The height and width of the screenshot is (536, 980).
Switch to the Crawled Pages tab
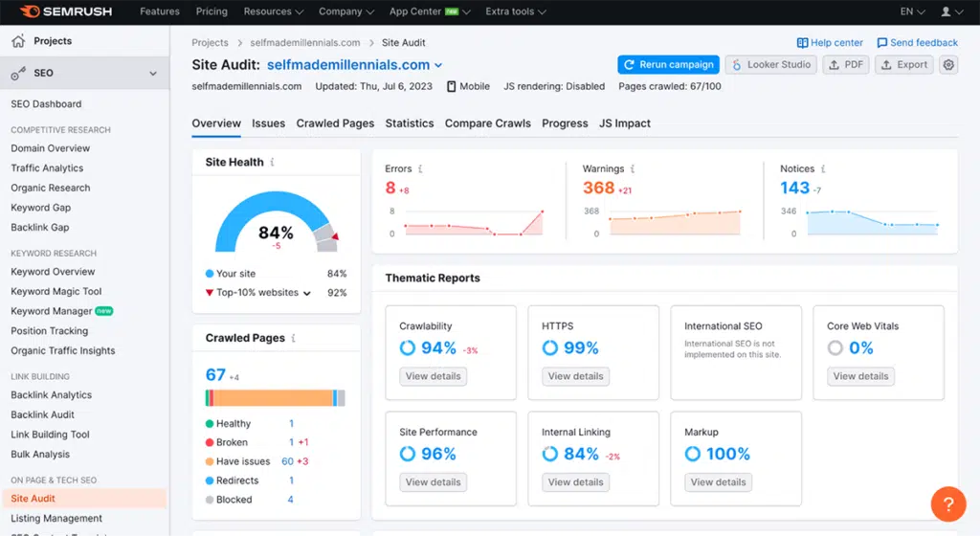coord(335,123)
